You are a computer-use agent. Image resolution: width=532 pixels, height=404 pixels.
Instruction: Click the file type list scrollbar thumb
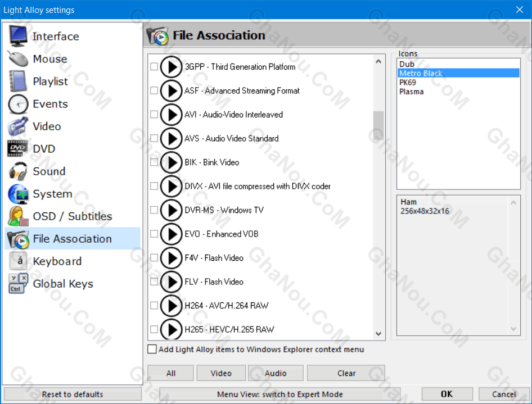click(x=378, y=125)
